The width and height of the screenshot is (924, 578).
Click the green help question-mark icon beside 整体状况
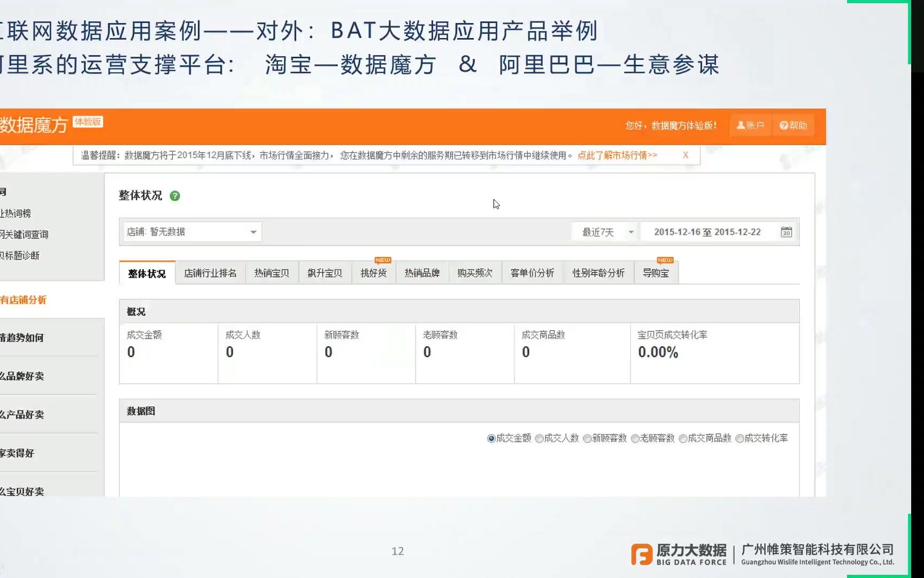(x=175, y=196)
